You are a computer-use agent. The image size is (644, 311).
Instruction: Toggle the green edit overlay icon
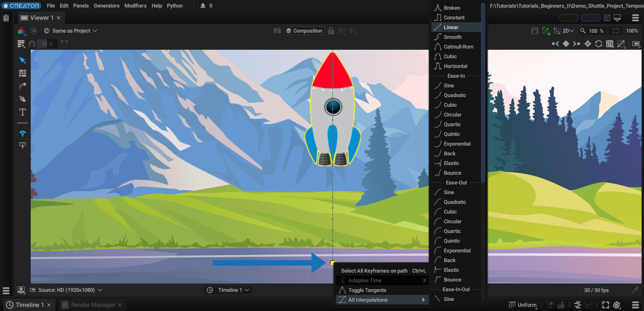coord(546,31)
